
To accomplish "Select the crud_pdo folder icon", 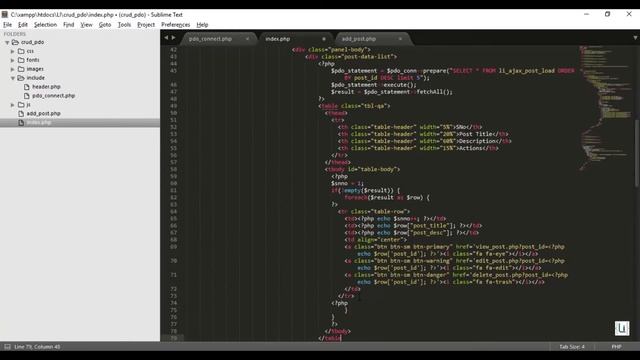I will [16, 42].
